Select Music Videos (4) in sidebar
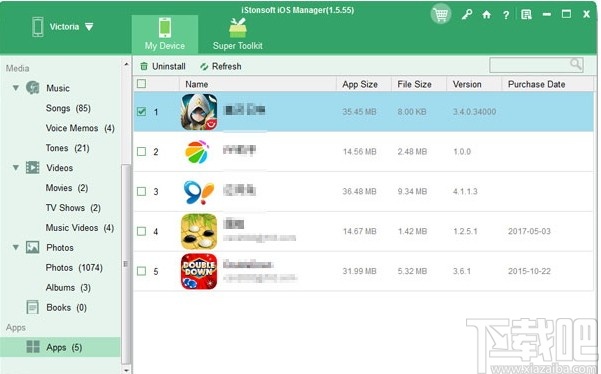 tap(80, 228)
